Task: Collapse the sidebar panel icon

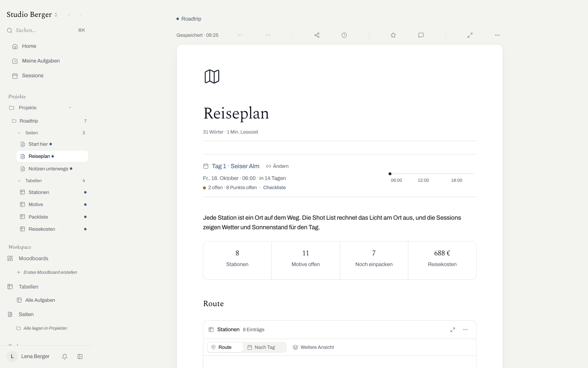Action: [80, 357]
